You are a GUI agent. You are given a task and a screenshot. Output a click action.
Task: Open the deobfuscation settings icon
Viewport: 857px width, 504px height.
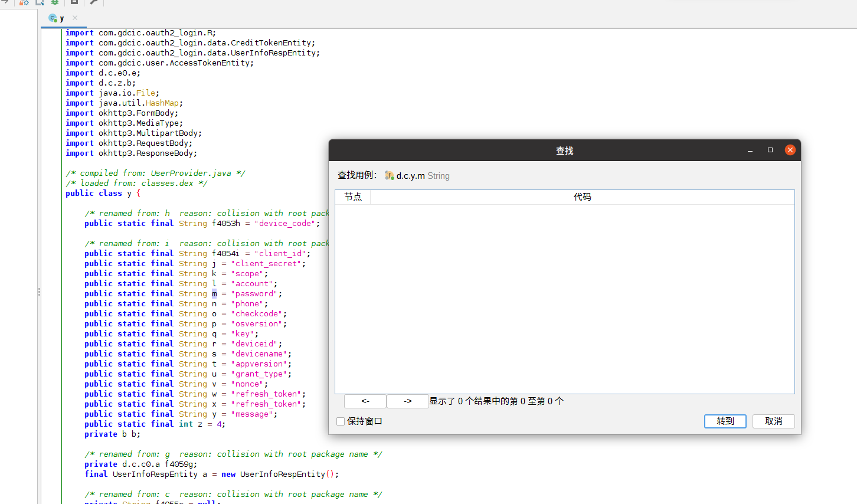[x=24, y=2]
